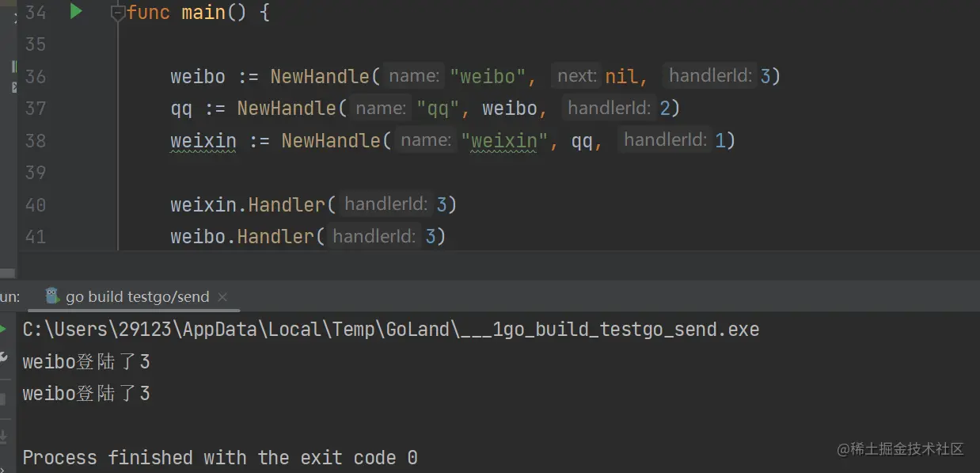This screenshot has width=980, height=473.
Task: Click 'NewHandle' call on line 37
Action: pos(287,109)
